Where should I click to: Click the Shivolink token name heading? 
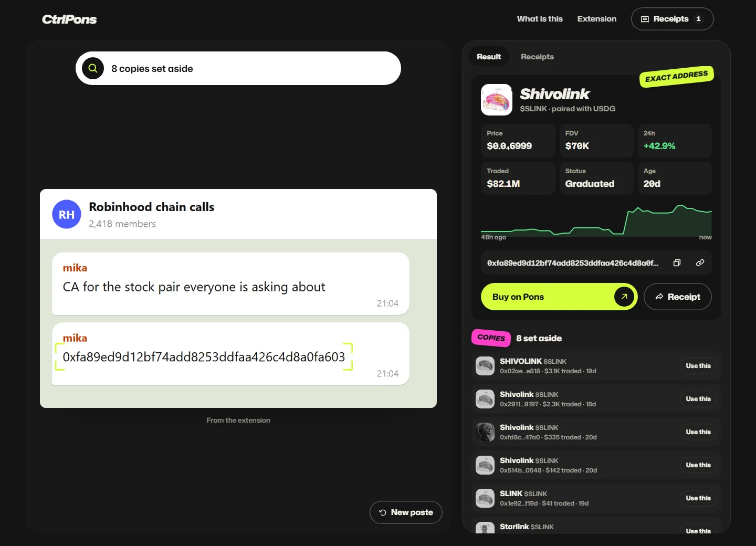coord(555,94)
